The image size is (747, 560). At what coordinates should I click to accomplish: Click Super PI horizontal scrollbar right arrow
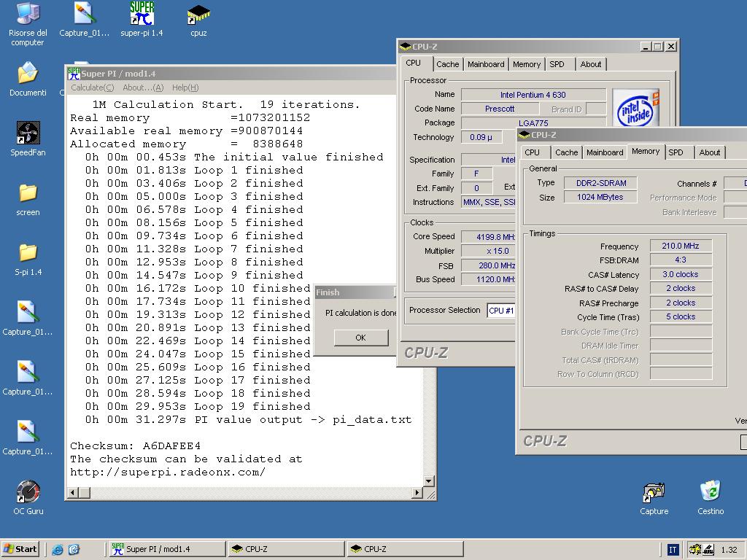click(417, 493)
